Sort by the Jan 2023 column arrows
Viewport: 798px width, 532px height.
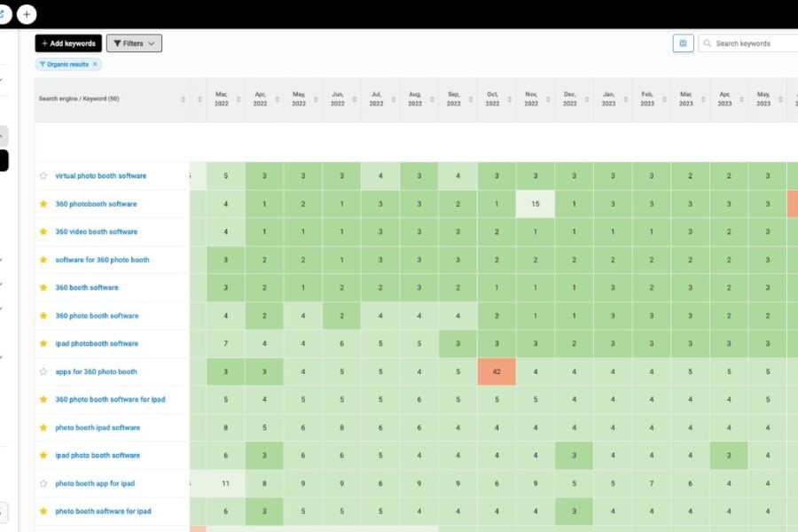pyautogui.click(x=624, y=99)
